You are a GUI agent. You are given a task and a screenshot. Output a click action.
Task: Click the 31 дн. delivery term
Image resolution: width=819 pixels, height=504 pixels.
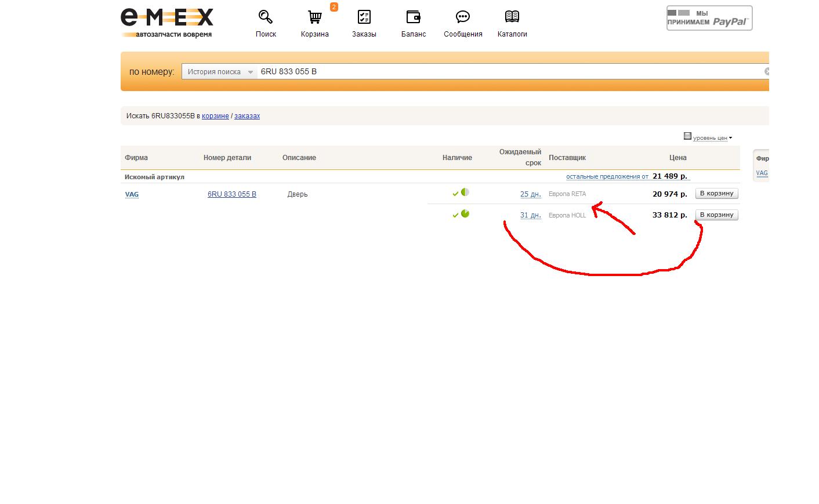tap(530, 215)
